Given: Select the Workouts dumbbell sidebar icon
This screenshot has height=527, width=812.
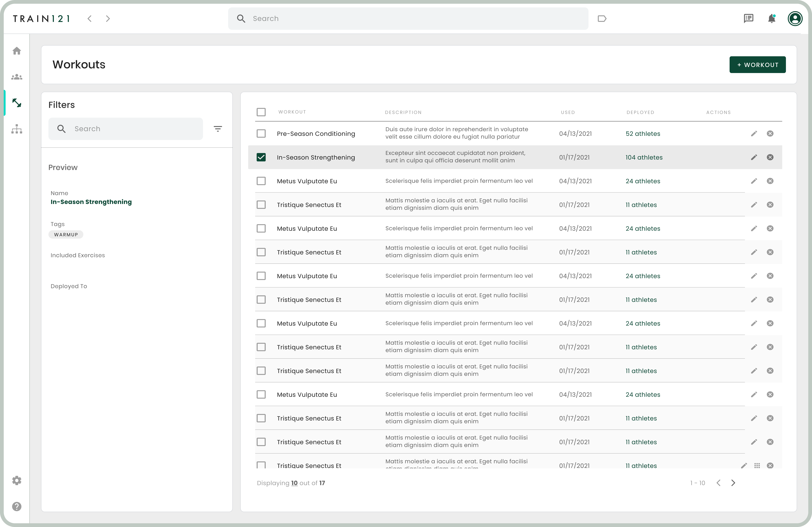Looking at the screenshot, I should [17, 103].
